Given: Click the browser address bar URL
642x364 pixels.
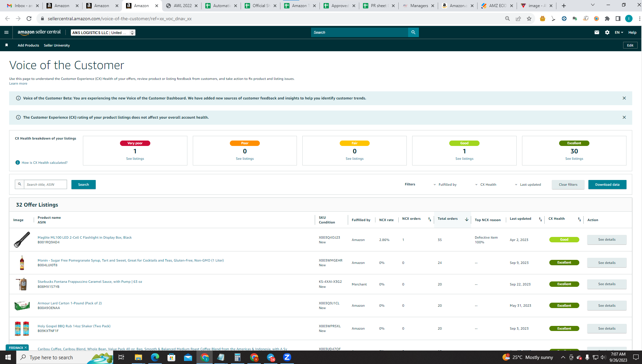Looking at the screenshot, I should 120,19.
